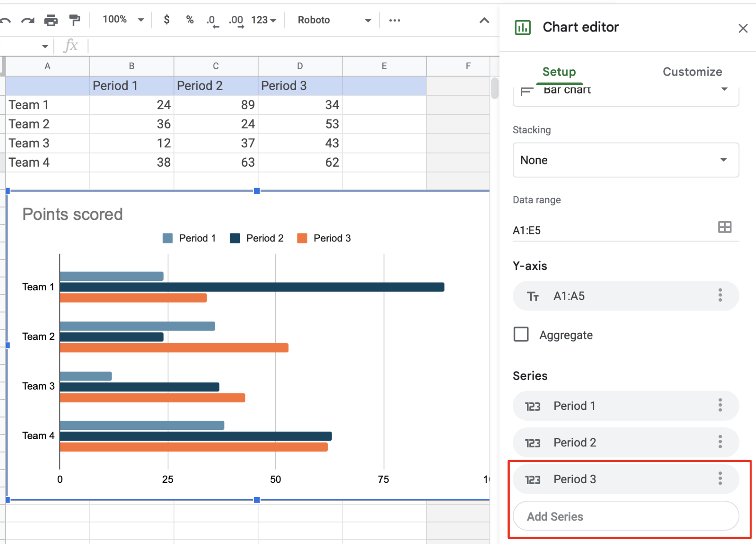Format cells as currency
This screenshot has width=756, height=544.
166,20
